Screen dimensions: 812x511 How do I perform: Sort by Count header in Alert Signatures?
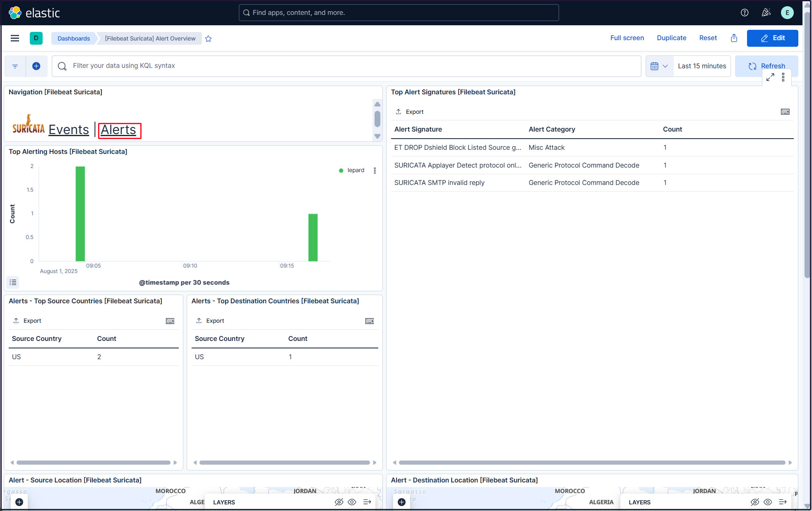tap(672, 130)
